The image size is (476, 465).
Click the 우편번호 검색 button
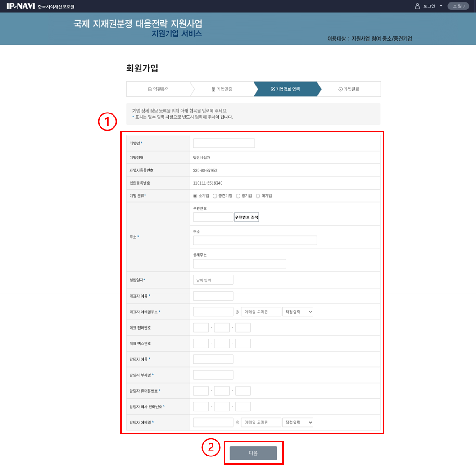tap(246, 217)
